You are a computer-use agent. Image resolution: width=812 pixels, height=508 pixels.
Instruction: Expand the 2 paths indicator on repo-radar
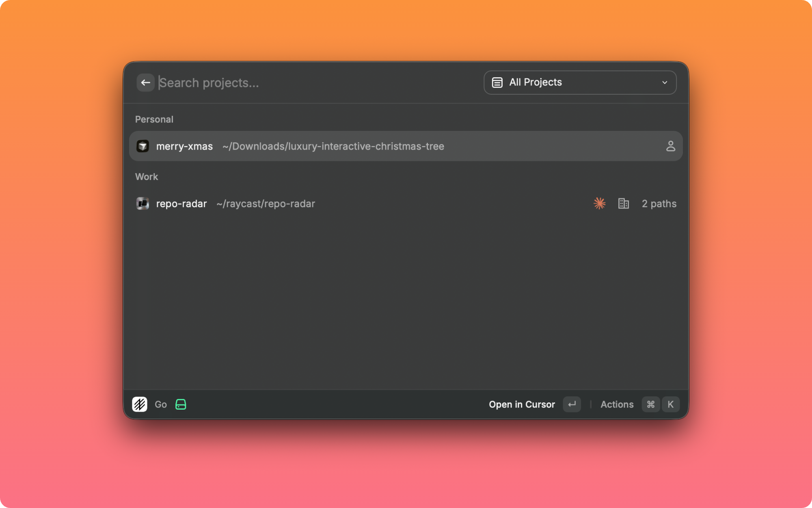point(659,204)
